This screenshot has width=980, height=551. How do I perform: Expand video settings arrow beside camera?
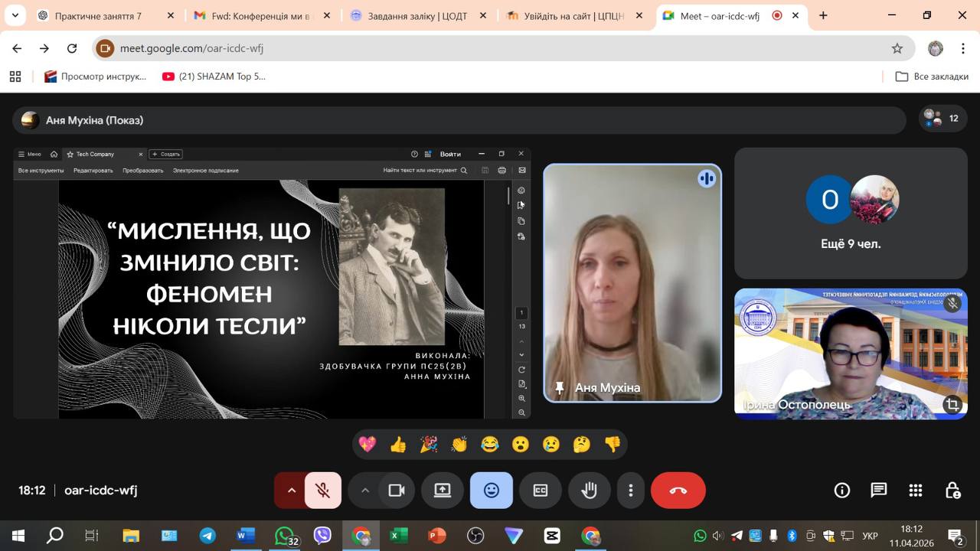(365, 491)
